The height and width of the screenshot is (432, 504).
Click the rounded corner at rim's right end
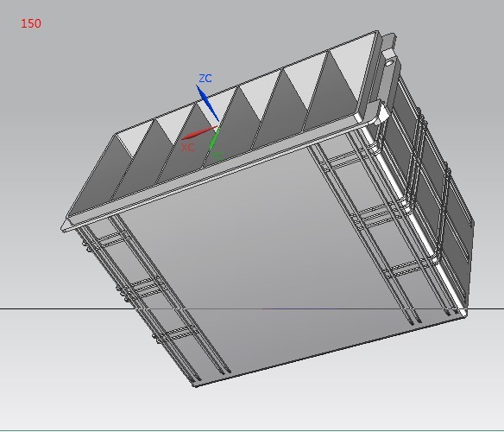pos(379,113)
